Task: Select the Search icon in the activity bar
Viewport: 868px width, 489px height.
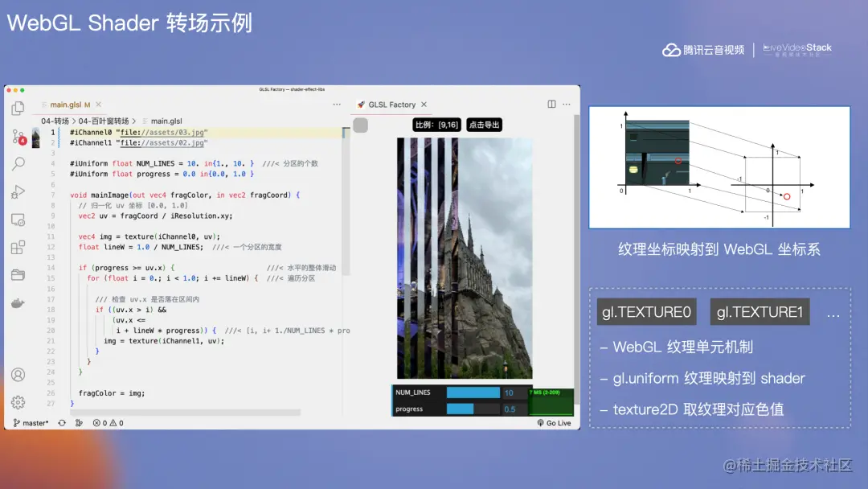Action: click(x=18, y=163)
